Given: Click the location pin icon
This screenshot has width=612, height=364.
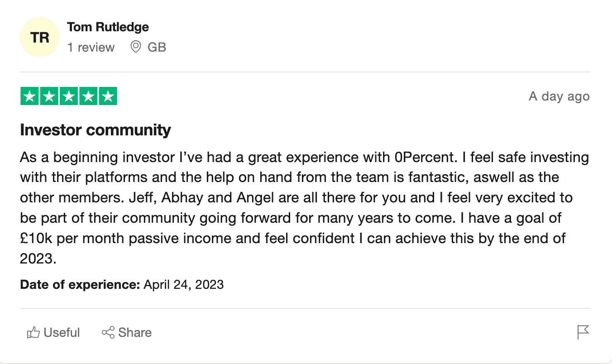Looking at the screenshot, I should [x=135, y=47].
